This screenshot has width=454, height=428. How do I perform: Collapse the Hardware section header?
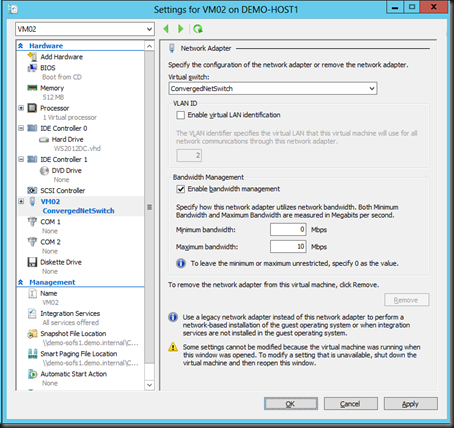click(x=21, y=46)
